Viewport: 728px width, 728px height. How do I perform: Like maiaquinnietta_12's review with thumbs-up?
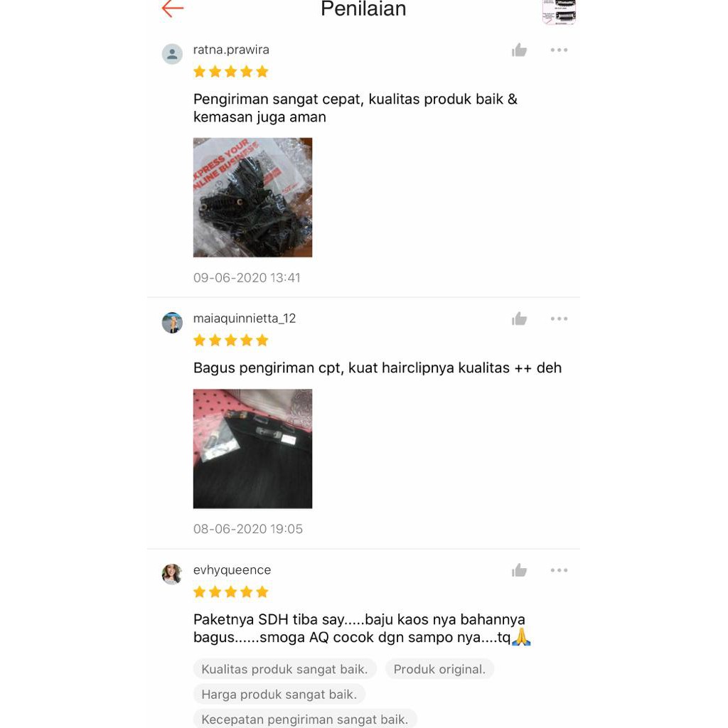coord(519,319)
